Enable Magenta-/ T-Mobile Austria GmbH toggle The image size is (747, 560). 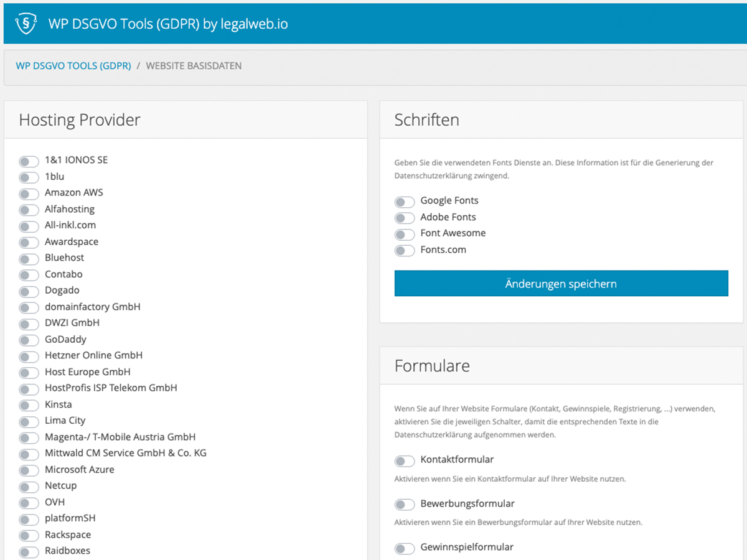29,438
